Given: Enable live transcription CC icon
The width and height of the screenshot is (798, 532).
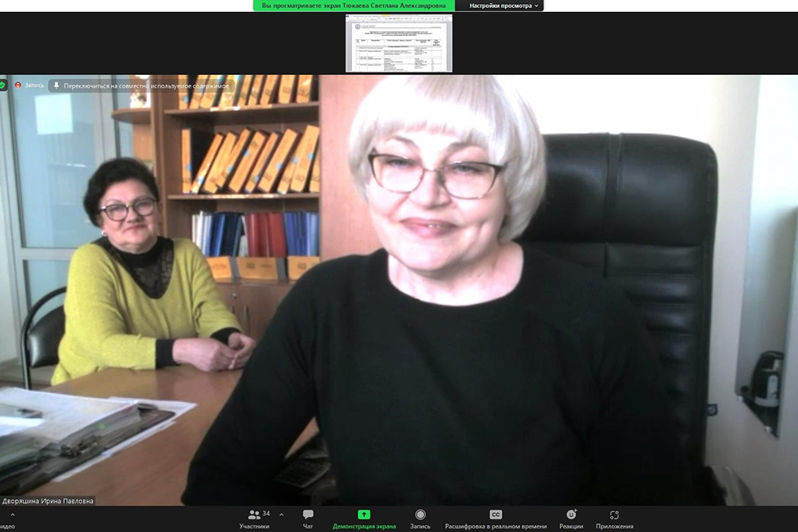Looking at the screenshot, I should pos(496,514).
